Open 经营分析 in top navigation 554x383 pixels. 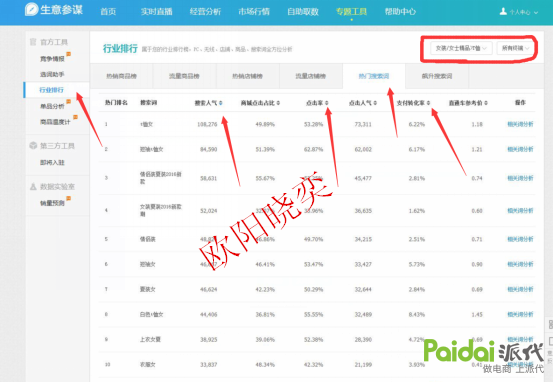pyautogui.click(x=205, y=12)
